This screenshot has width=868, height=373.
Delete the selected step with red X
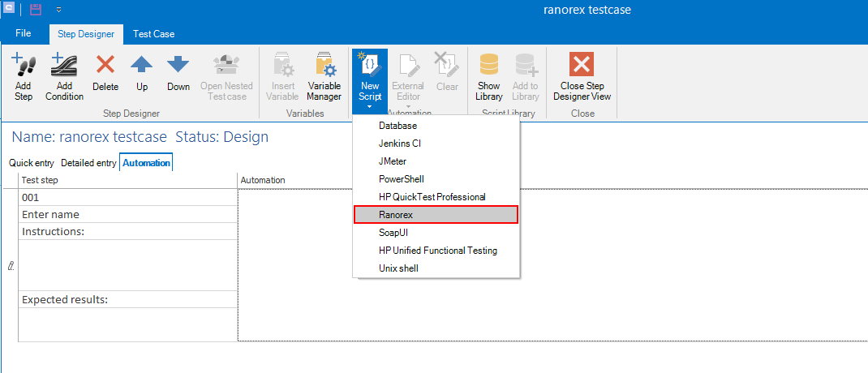pyautogui.click(x=105, y=66)
